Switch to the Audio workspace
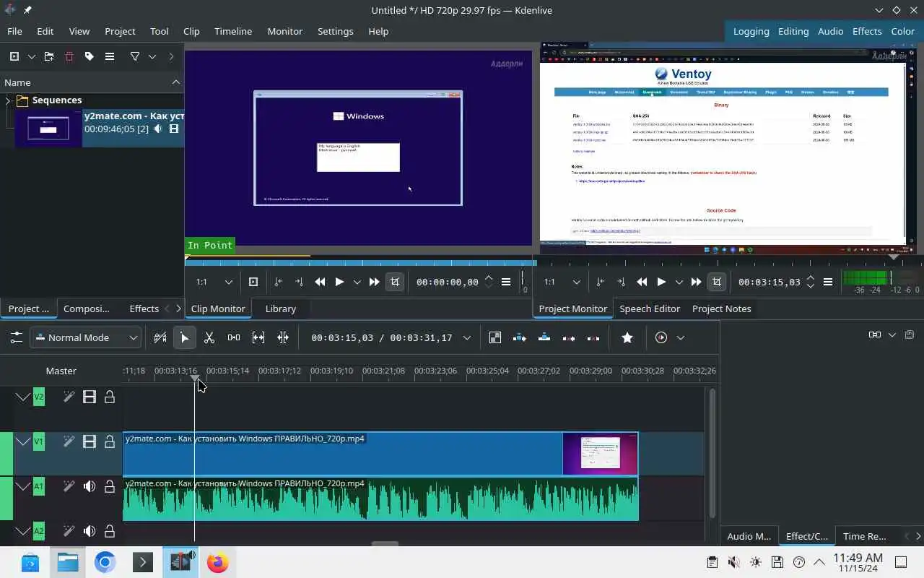Image resolution: width=924 pixels, height=578 pixels. coord(830,31)
